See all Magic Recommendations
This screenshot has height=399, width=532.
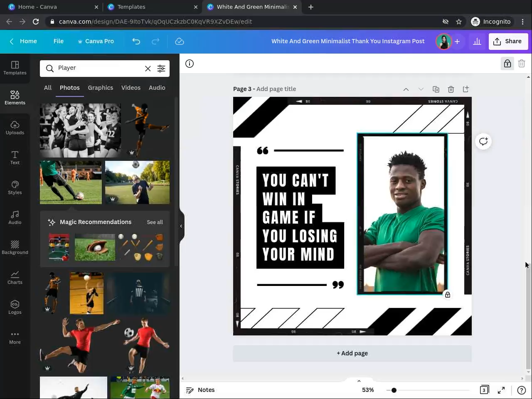pos(155,222)
